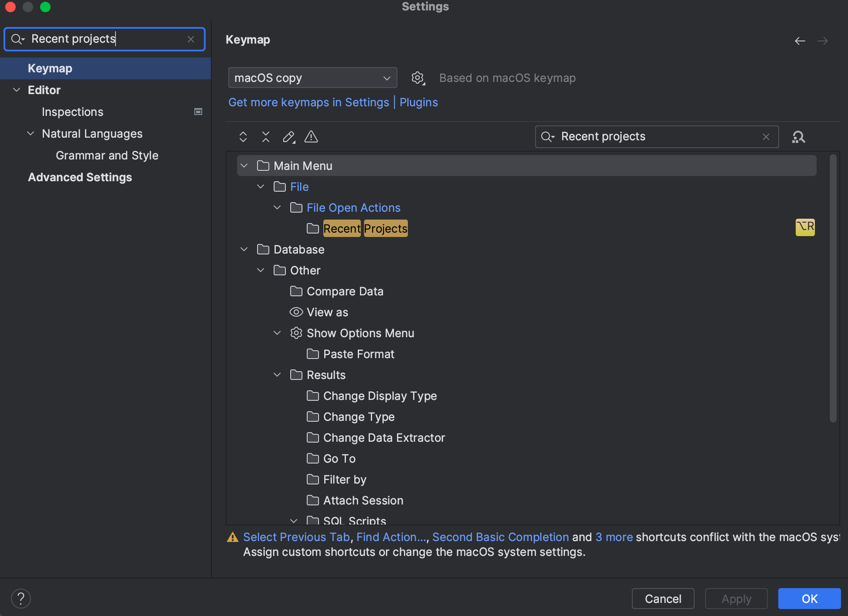
Task: Go forward with the right arrow
Action: 823,41
